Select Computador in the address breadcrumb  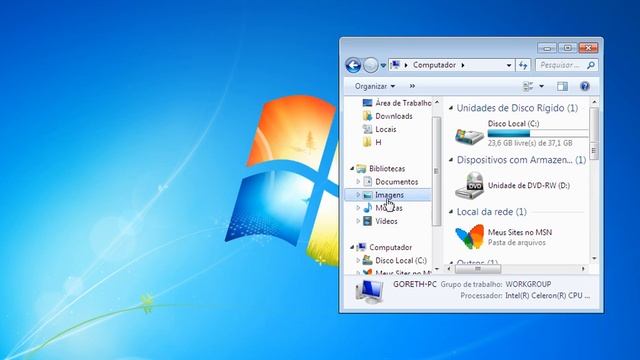pyautogui.click(x=434, y=65)
